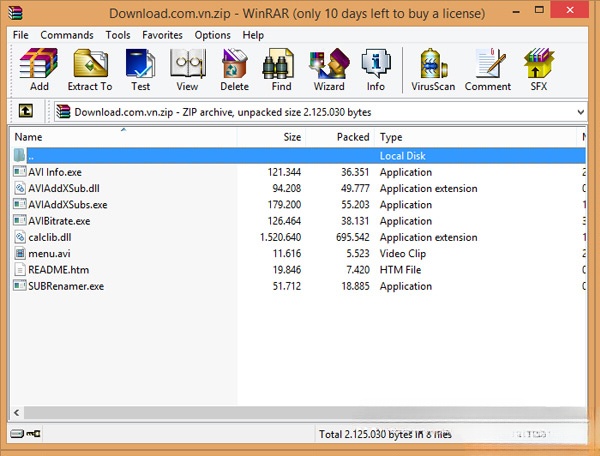This screenshot has width=600, height=456.
Task: Open the View file toolbar icon
Action: 187,63
